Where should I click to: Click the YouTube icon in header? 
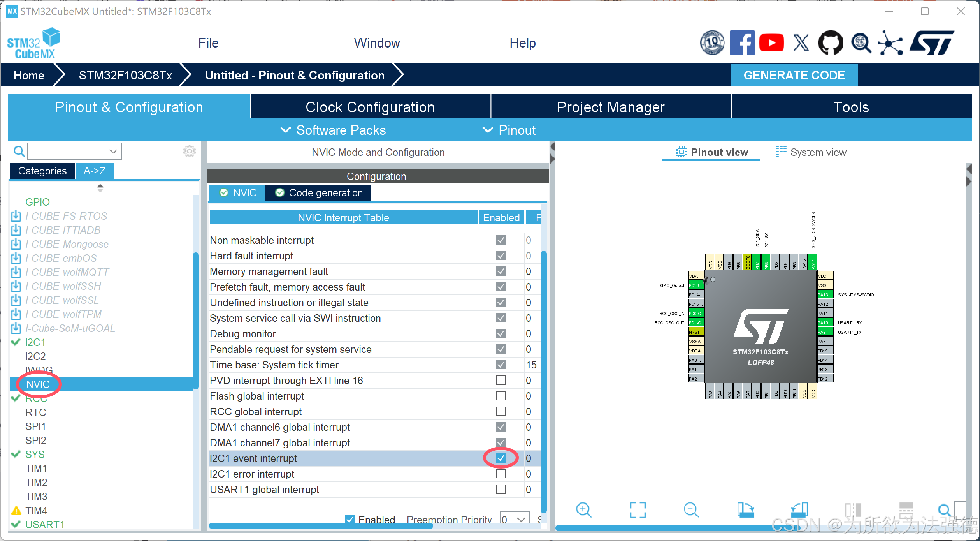click(x=771, y=43)
